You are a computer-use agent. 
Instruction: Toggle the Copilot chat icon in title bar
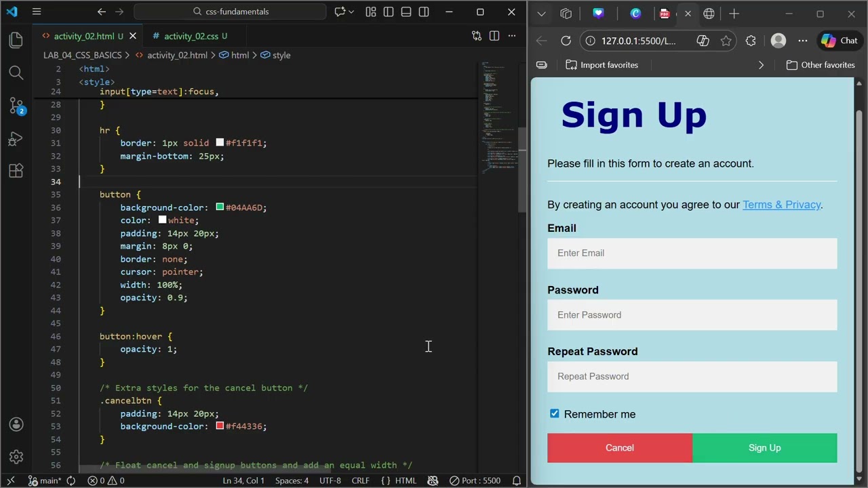(x=340, y=12)
